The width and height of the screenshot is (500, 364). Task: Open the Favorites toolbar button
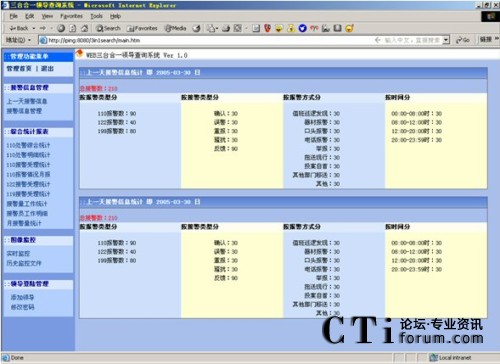[142, 28]
